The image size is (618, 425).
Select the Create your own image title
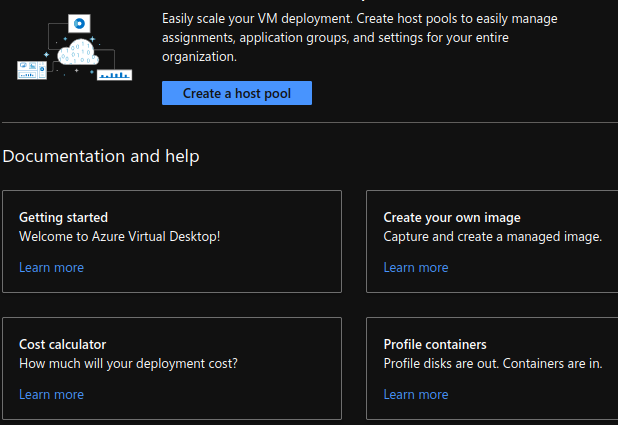[x=452, y=218]
